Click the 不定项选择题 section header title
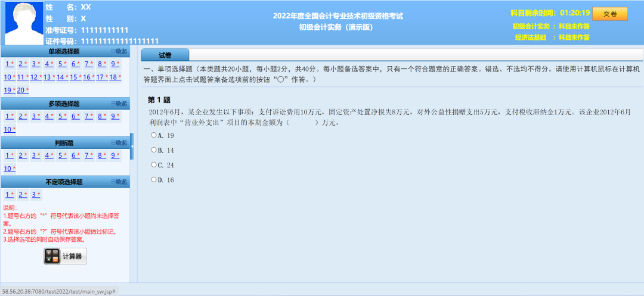Image resolution: width=644 pixels, height=296 pixels. [x=64, y=182]
